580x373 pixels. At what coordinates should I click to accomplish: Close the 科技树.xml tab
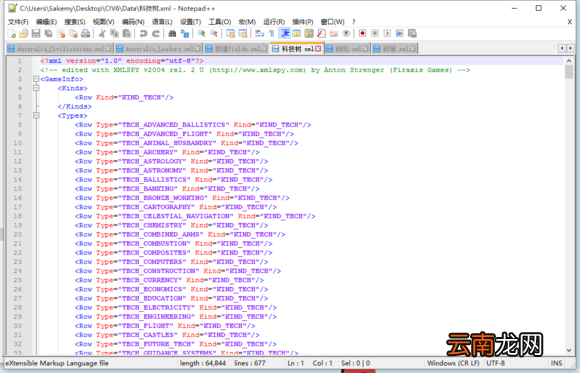(x=318, y=49)
